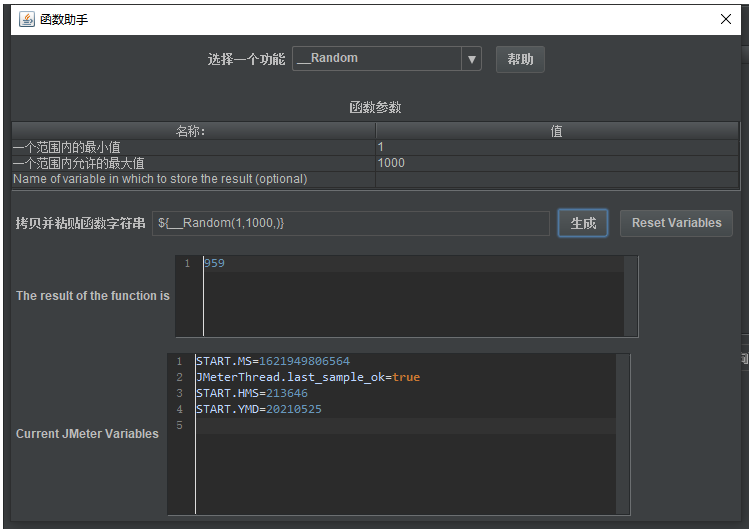
Task: Select the function string input field
Action: pyautogui.click(x=351, y=224)
